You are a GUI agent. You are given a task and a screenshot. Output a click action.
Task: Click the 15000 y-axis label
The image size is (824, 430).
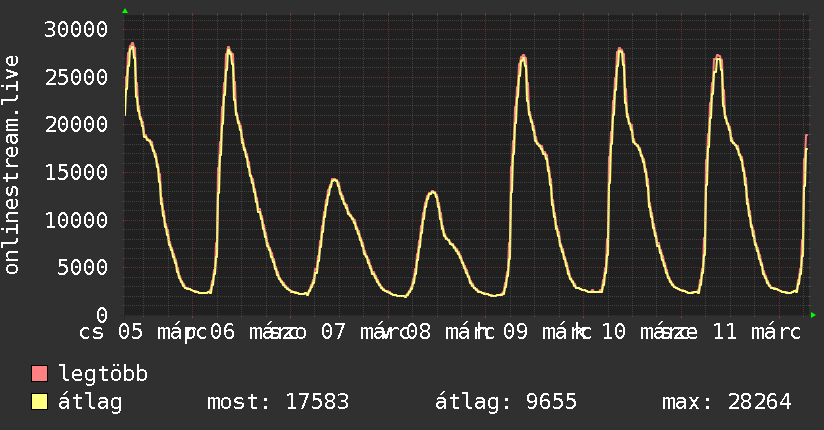76,172
